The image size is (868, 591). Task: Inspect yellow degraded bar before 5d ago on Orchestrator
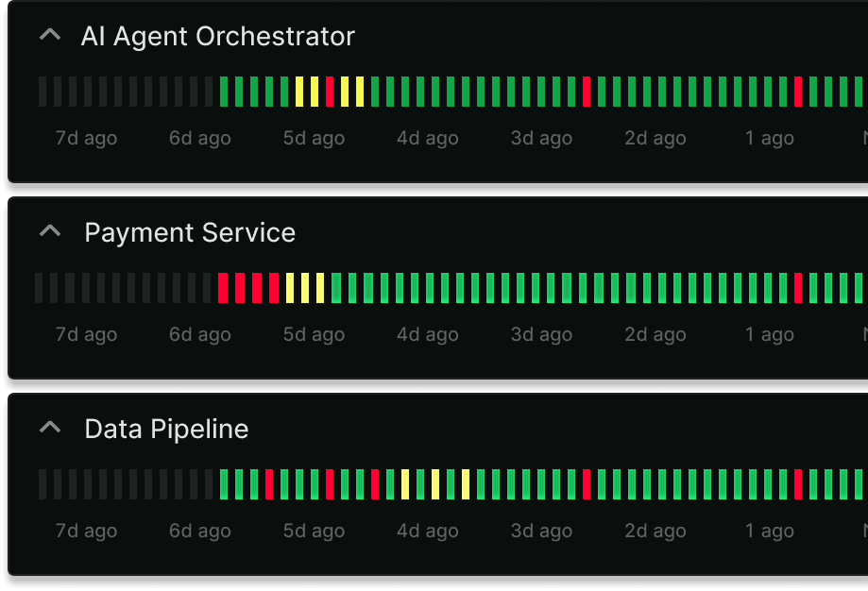click(x=300, y=90)
